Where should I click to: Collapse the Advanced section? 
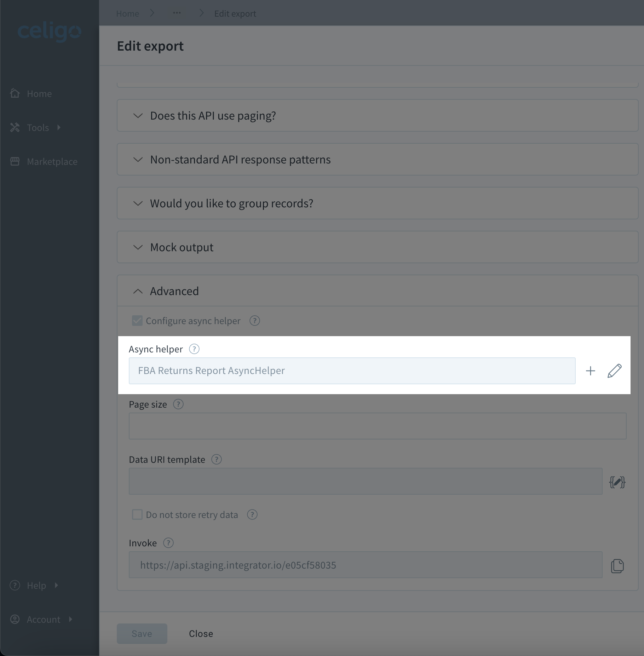coord(378,291)
